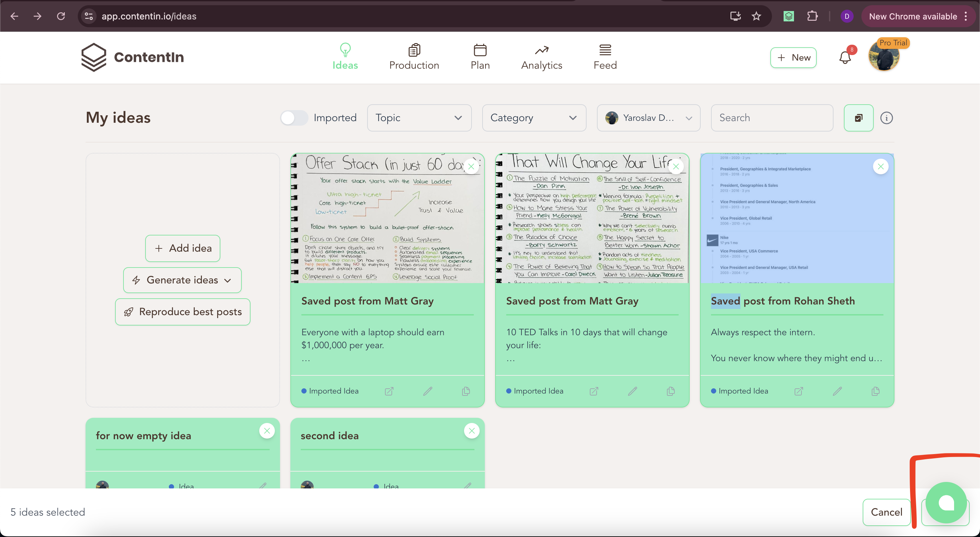Open the Yaroslav D... author dropdown
Image resolution: width=980 pixels, height=537 pixels.
click(649, 118)
